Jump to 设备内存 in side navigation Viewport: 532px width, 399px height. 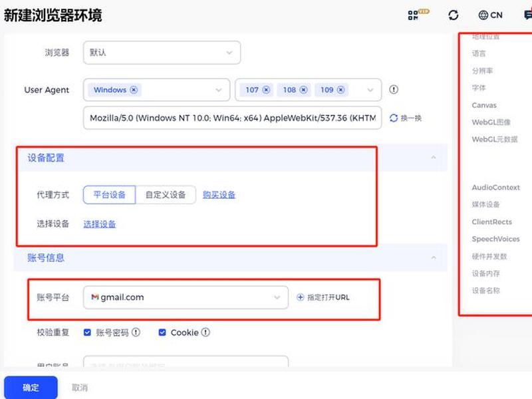coord(486,273)
